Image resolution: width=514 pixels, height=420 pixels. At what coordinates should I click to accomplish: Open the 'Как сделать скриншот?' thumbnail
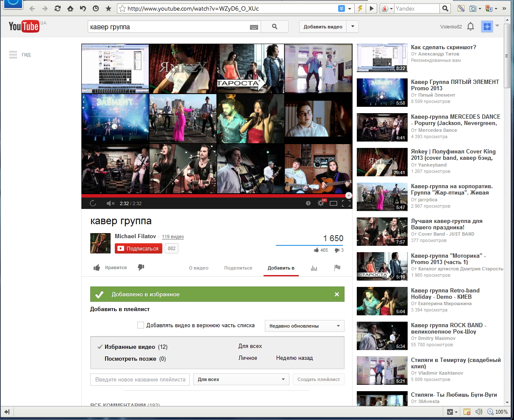[x=381, y=58]
